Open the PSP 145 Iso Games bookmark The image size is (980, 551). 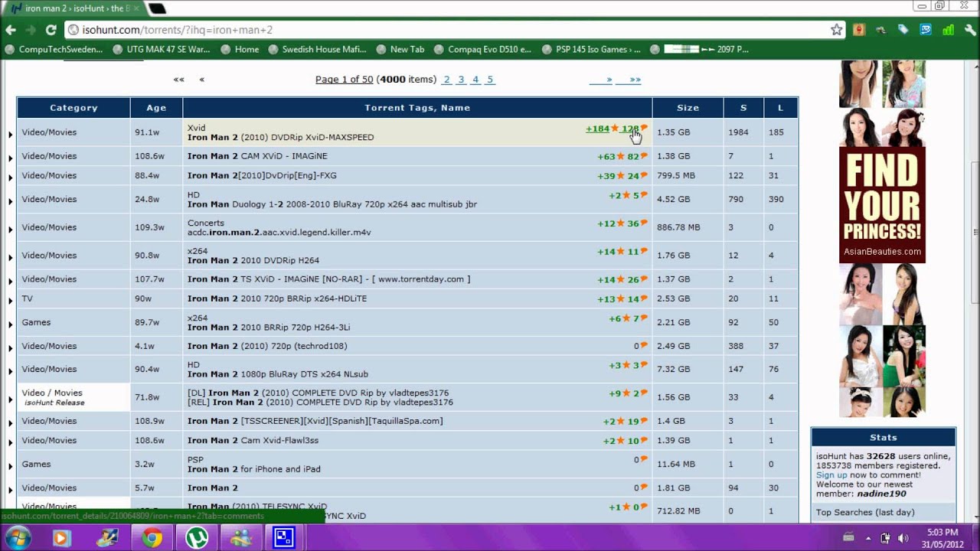point(591,49)
